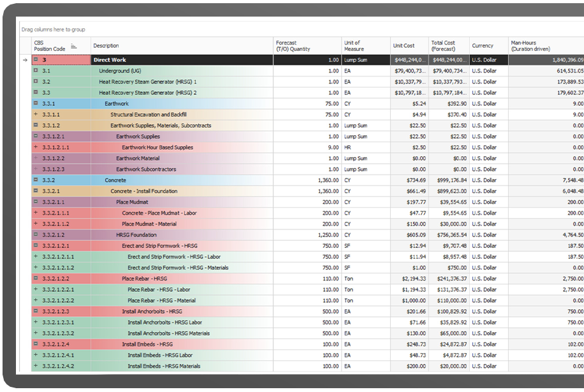This screenshot has height=392, width=584.
Task: Click the Currency column header
Action: [488, 46]
